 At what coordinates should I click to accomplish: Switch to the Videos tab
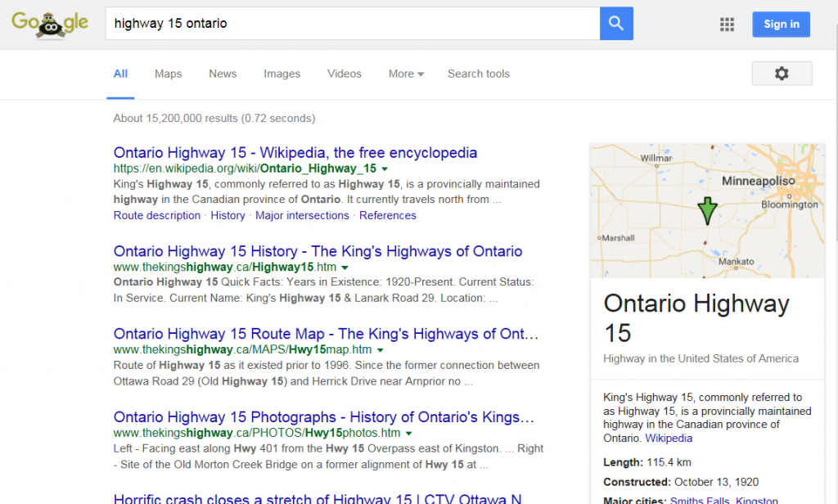tap(345, 74)
